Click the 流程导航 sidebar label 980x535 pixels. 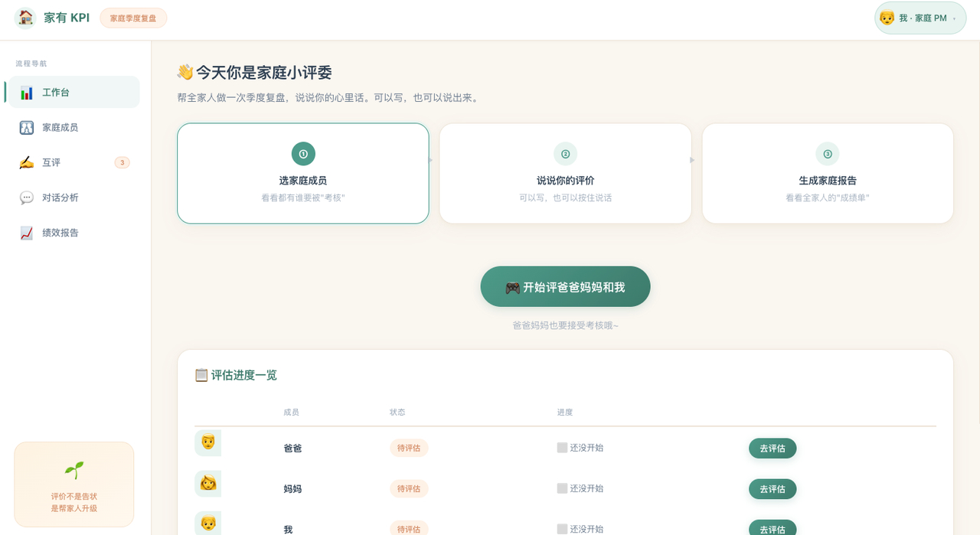tap(31, 64)
